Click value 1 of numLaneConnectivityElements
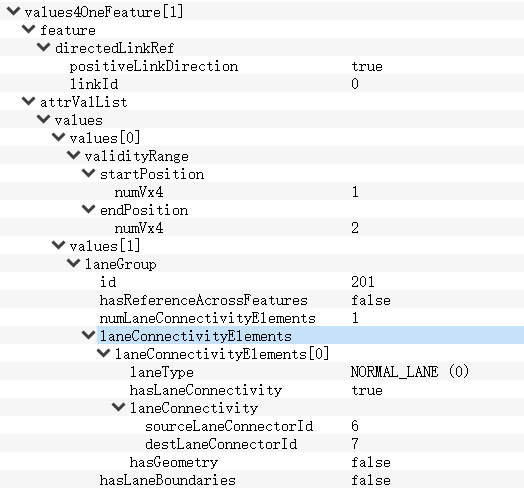Image resolution: width=524 pixels, height=489 pixels. [x=355, y=318]
